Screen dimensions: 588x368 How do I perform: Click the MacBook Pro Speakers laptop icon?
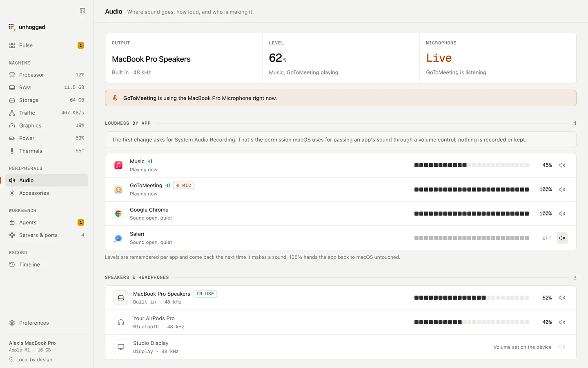click(121, 298)
